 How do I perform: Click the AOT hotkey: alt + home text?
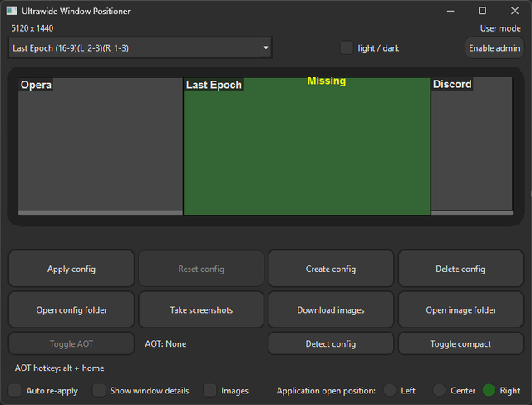59,368
